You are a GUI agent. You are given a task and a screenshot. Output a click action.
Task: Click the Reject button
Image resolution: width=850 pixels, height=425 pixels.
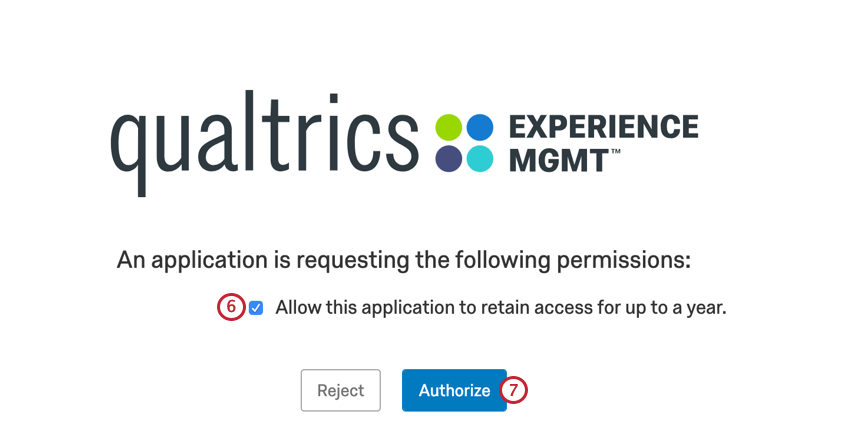tap(340, 390)
